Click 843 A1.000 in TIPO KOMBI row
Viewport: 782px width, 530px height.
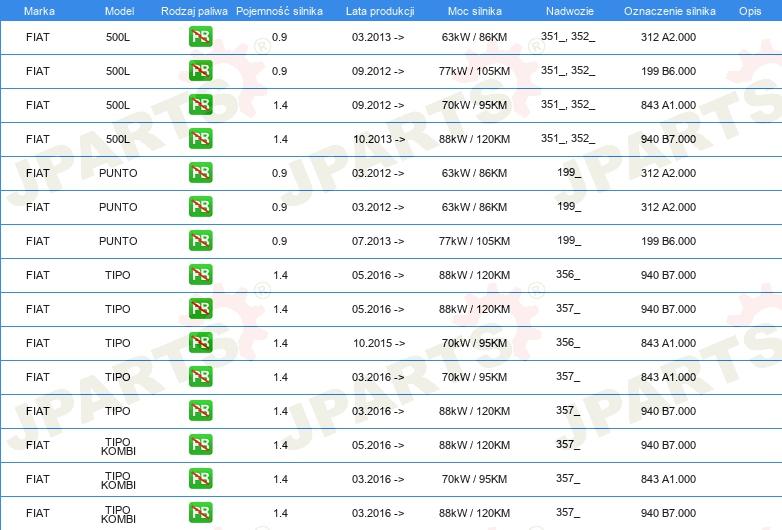pyautogui.click(x=668, y=479)
